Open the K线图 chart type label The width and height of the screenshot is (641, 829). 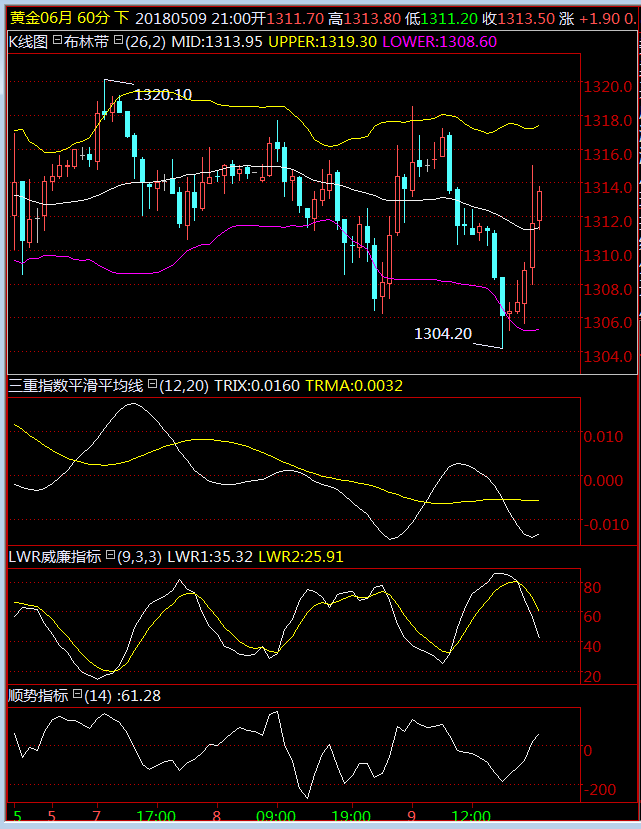click(x=28, y=41)
